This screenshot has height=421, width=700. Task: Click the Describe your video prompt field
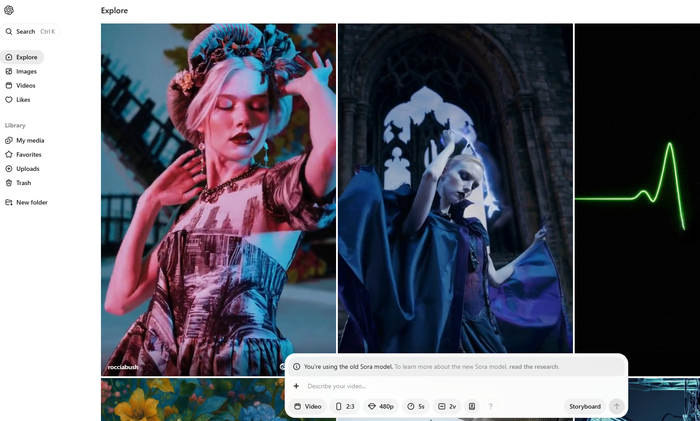tap(450, 386)
